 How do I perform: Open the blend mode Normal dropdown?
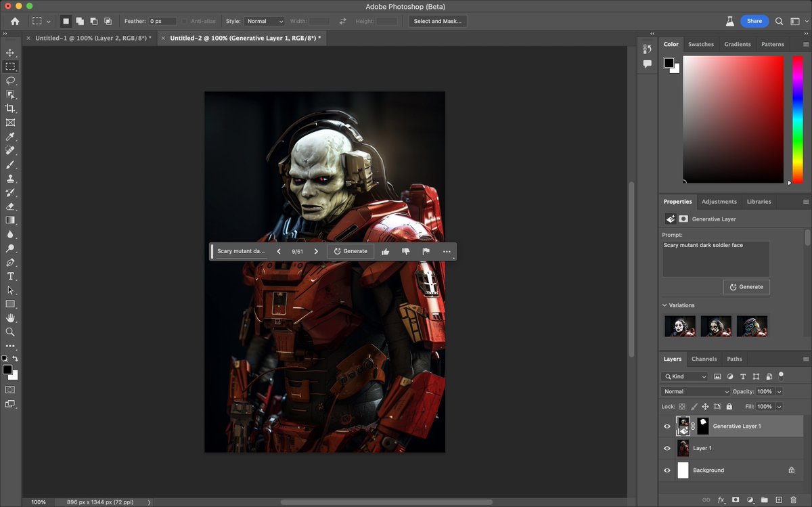click(696, 391)
